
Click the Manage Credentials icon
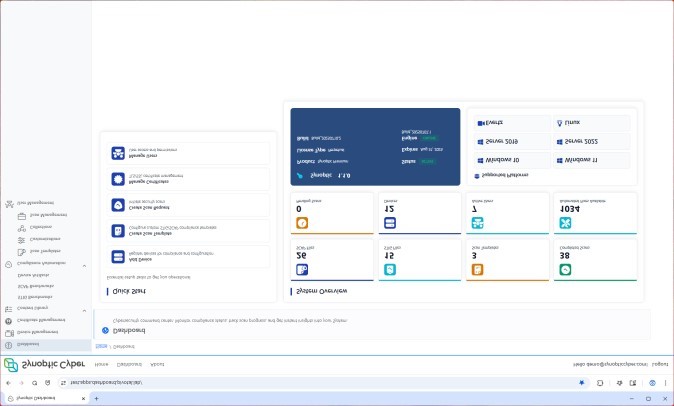[x=118, y=180]
